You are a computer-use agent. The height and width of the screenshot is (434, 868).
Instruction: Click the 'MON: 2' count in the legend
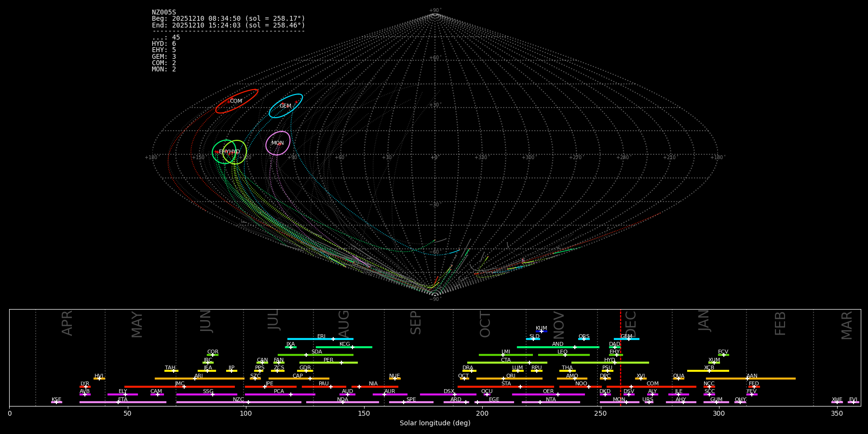point(164,69)
